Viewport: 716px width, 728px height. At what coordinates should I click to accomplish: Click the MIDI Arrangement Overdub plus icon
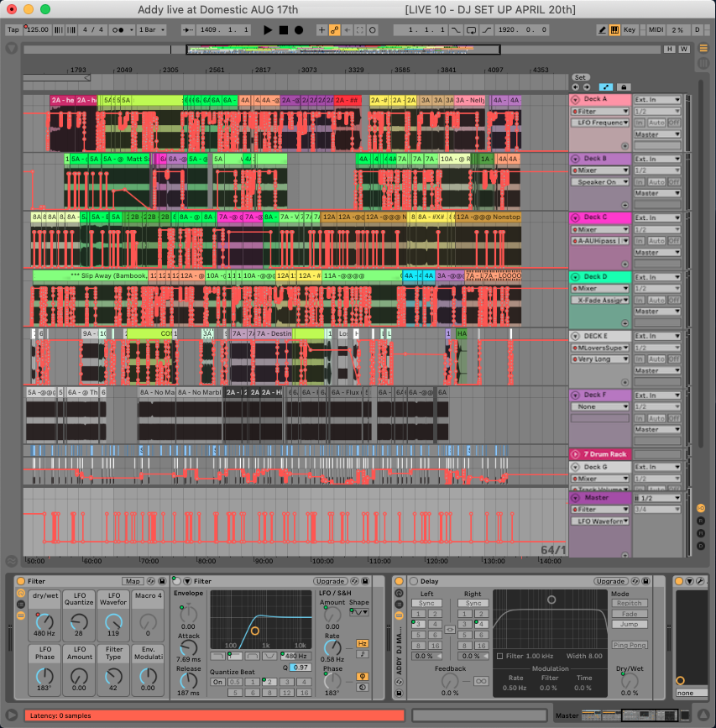[321, 29]
